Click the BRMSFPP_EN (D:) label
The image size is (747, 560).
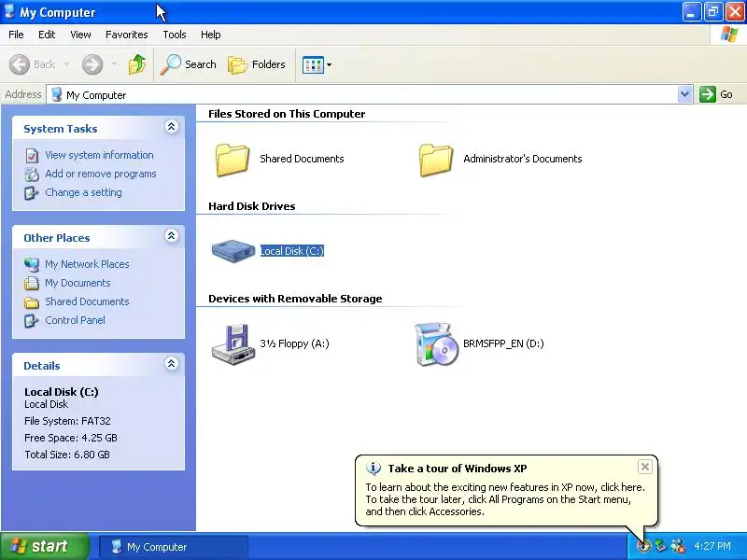[x=503, y=343]
